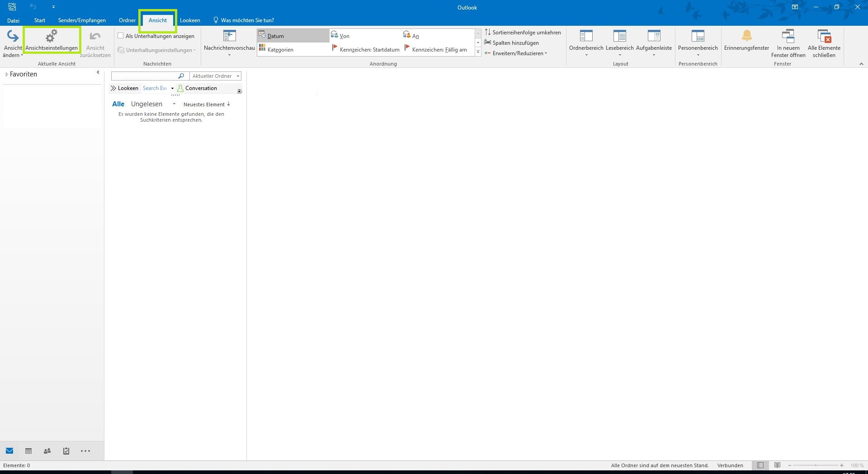This screenshot has width=868, height=474.
Task: Click Spalten hinzufügen
Action: coord(512,43)
